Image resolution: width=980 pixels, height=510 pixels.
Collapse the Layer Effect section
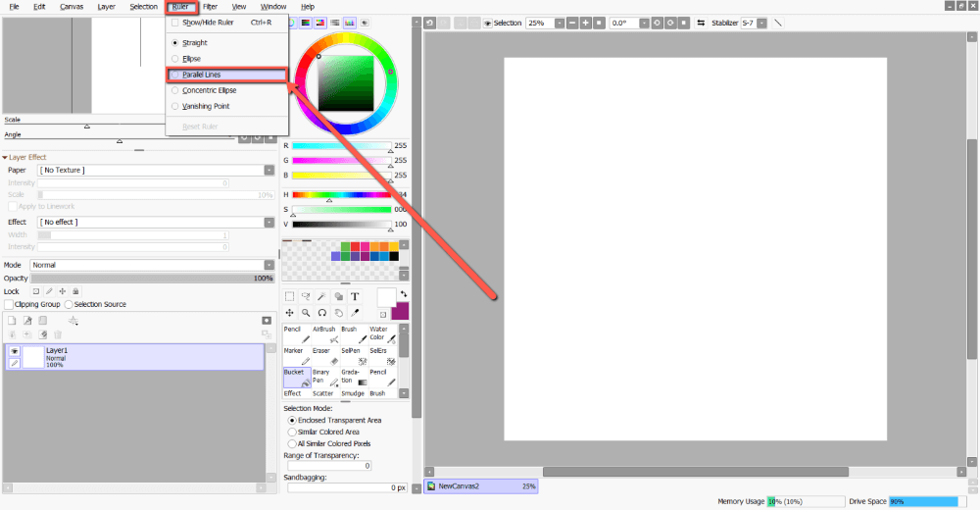(5, 158)
